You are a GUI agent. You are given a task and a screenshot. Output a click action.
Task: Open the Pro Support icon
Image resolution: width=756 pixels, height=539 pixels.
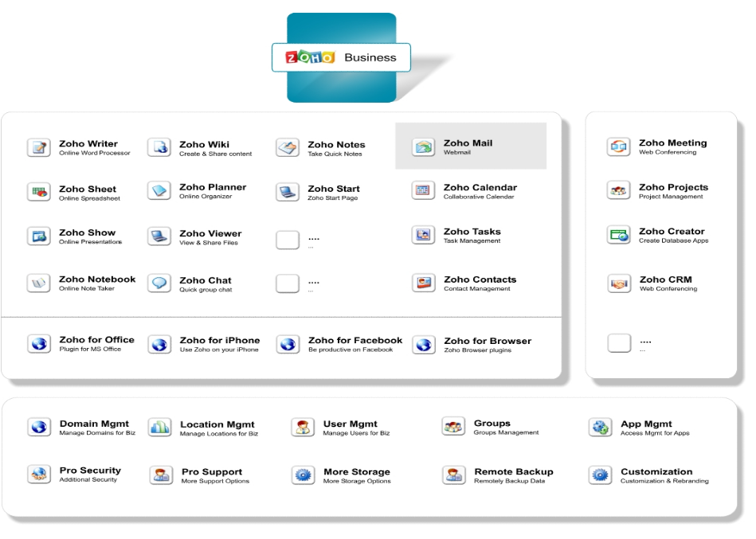pos(162,475)
